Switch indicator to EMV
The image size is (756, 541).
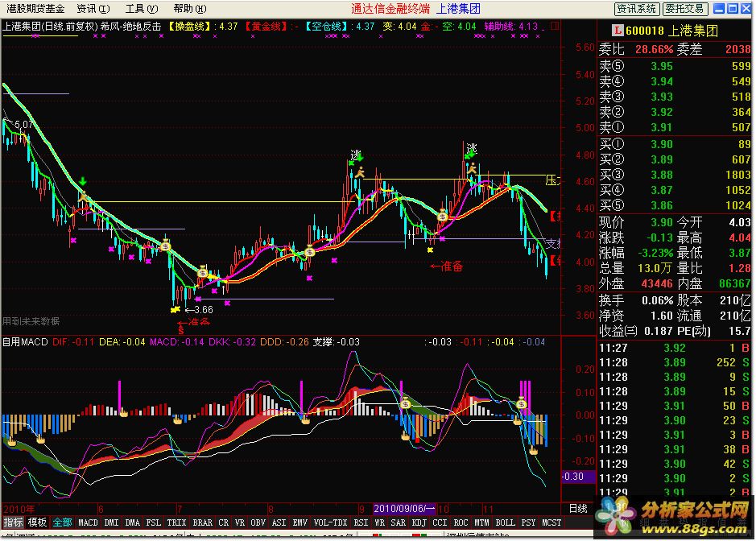pyautogui.click(x=300, y=522)
